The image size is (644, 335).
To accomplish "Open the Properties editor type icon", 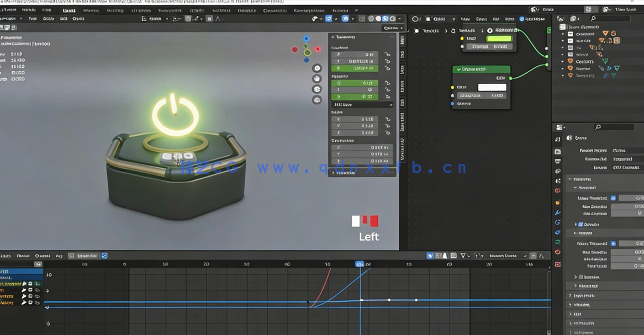I will (x=559, y=127).
